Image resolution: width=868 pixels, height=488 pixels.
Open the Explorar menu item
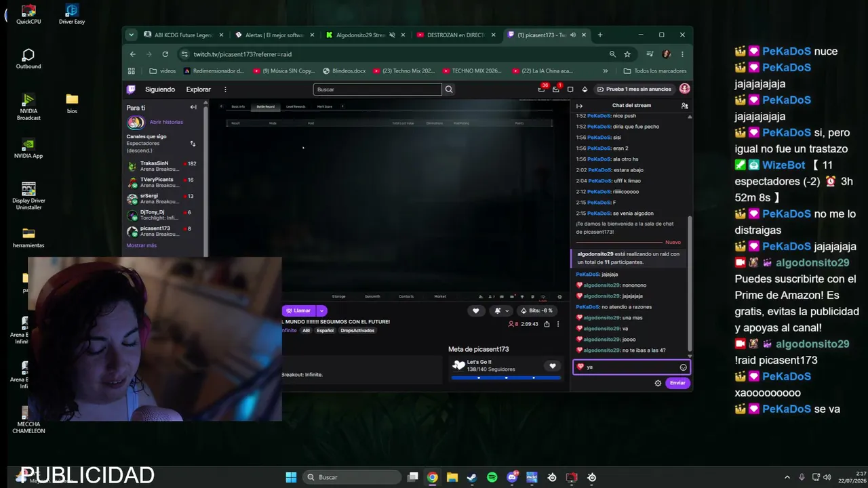[199, 89]
